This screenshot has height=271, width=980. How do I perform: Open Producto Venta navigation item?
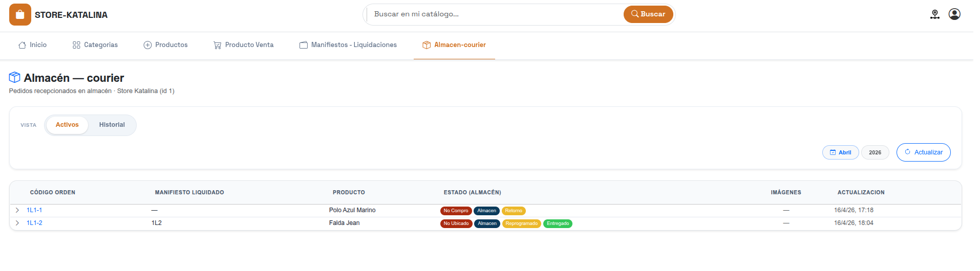click(243, 45)
